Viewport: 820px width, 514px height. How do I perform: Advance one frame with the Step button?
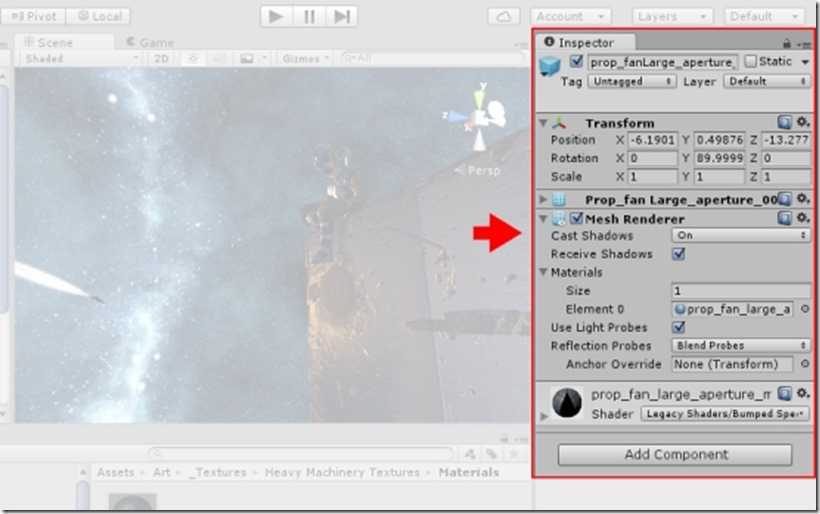coord(341,17)
